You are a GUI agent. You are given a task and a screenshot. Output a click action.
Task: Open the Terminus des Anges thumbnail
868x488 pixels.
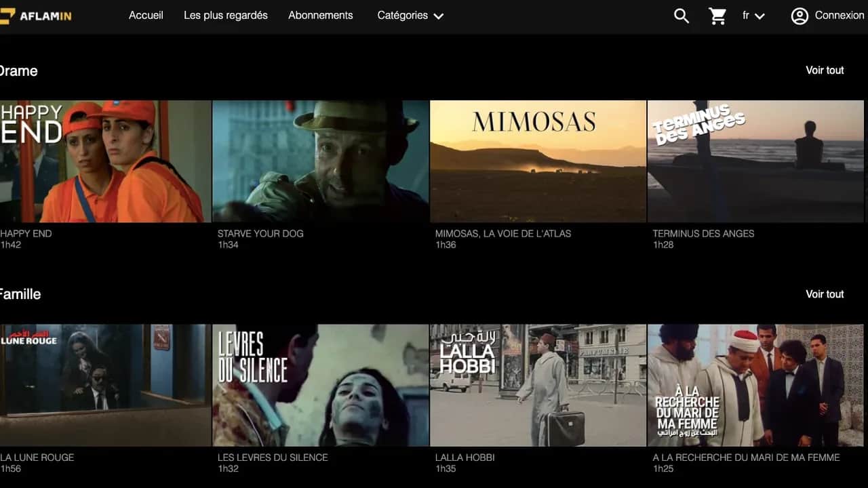756,161
